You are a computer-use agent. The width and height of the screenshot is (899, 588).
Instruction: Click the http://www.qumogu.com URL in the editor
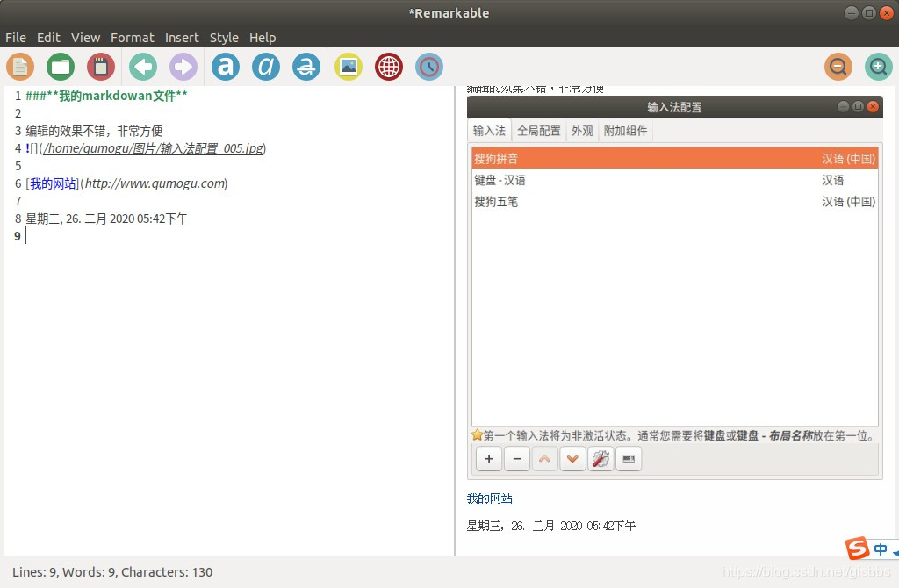click(x=155, y=183)
